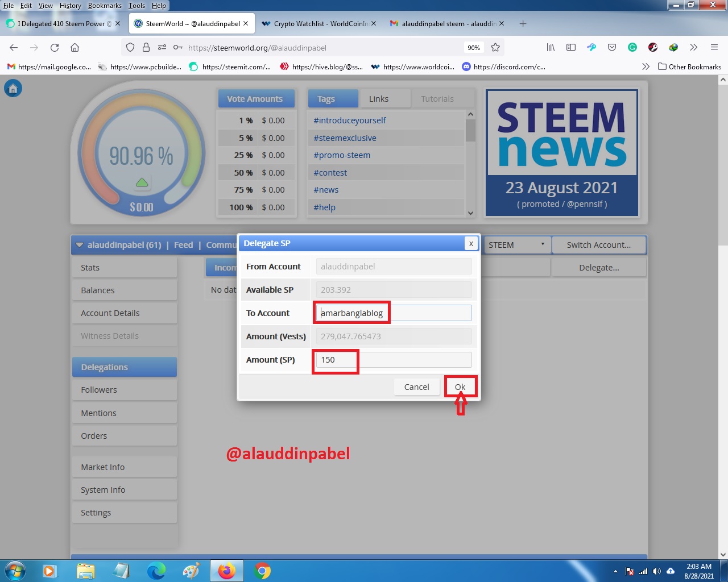Open the File menu

point(9,6)
